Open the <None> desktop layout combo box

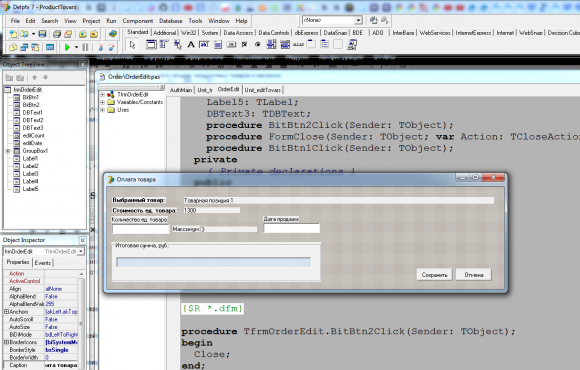coord(332,20)
